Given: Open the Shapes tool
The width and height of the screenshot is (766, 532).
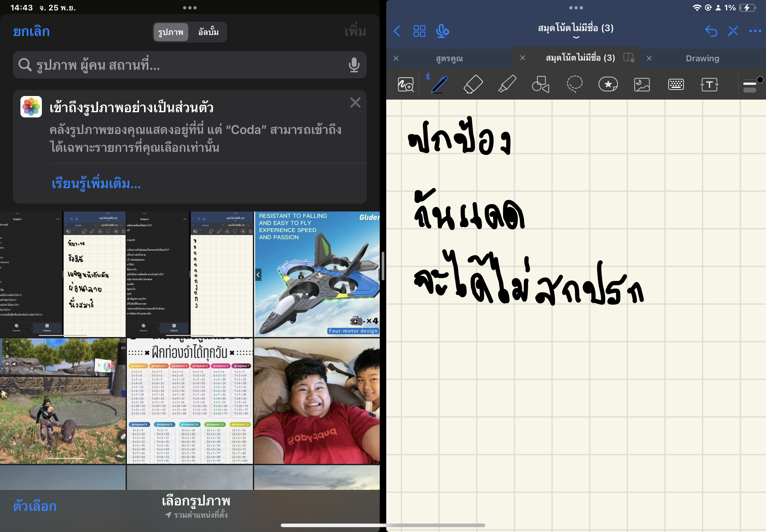Looking at the screenshot, I should (x=540, y=84).
